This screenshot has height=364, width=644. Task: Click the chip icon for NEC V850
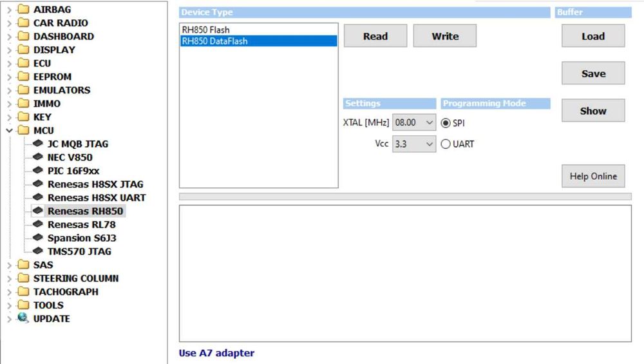(x=38, y=157)
